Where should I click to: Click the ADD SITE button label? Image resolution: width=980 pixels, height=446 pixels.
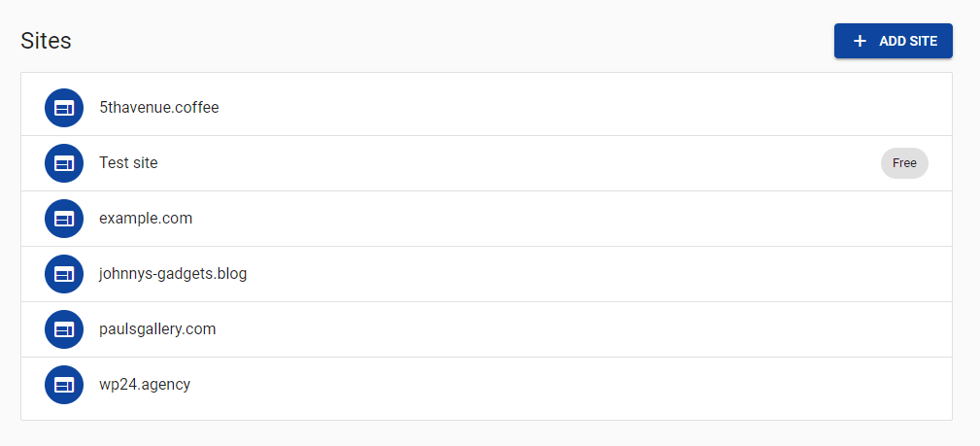908,41
